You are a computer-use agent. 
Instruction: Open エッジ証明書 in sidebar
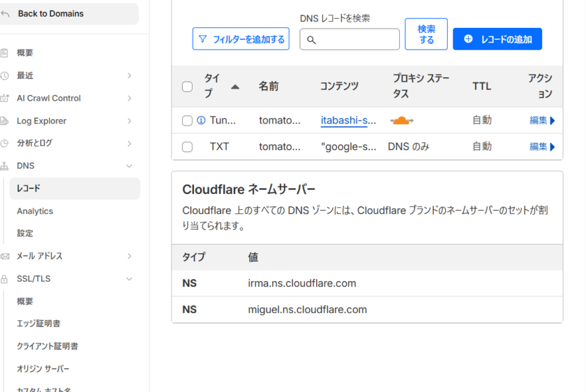click(x=38, y=324)
